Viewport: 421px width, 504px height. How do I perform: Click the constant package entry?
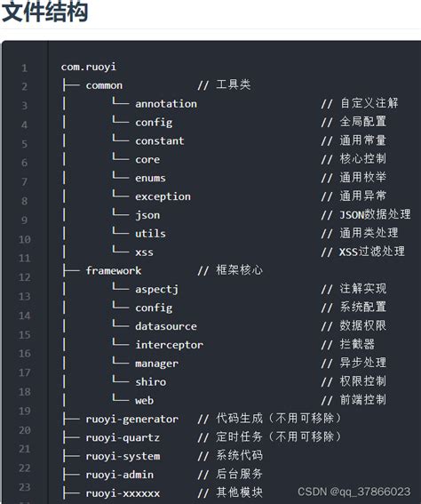click(x=160, y=140)
